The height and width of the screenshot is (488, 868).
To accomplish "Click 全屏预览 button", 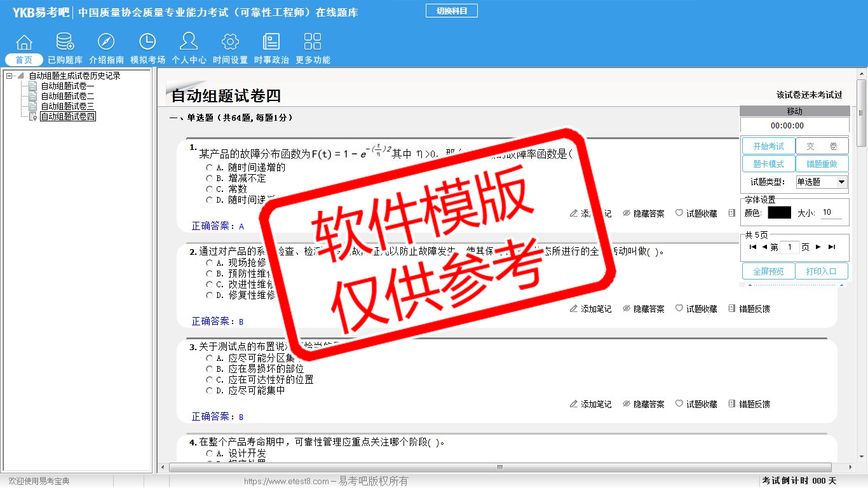I will [769, 271].
